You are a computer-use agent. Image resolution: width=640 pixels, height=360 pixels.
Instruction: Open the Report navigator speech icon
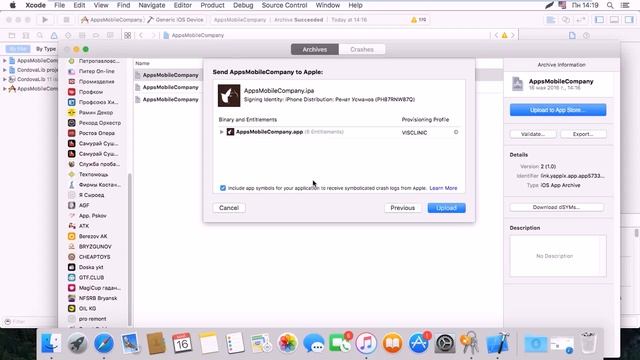(x=110, y=36)
